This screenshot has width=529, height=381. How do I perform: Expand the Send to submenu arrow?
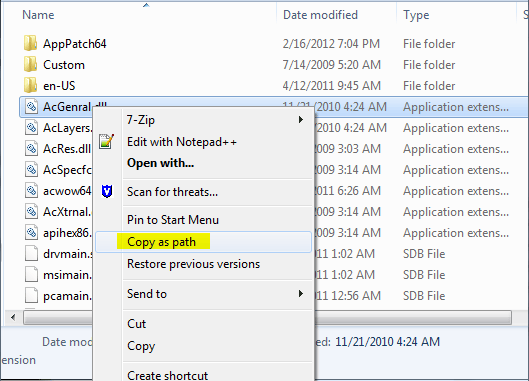click(x=301, y=294)
